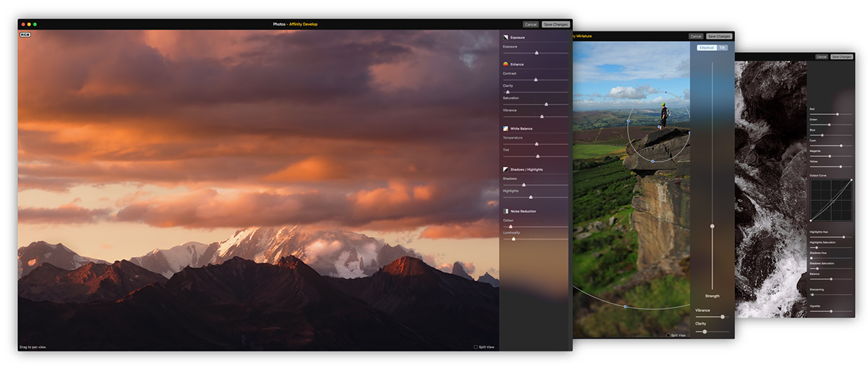This screenshot has height=376, width=868.
Task: Click the Noise Reduction section icon
Action: point(506,211)
